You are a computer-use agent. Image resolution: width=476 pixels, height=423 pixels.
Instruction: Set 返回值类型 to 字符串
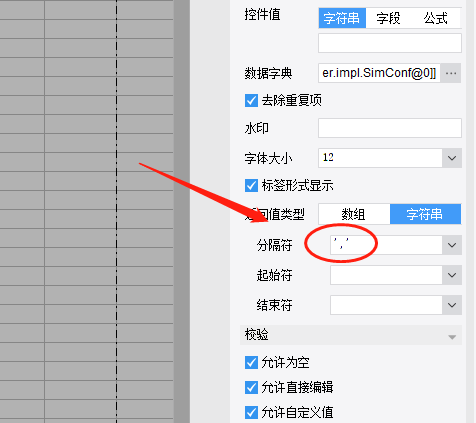(425, 214)
